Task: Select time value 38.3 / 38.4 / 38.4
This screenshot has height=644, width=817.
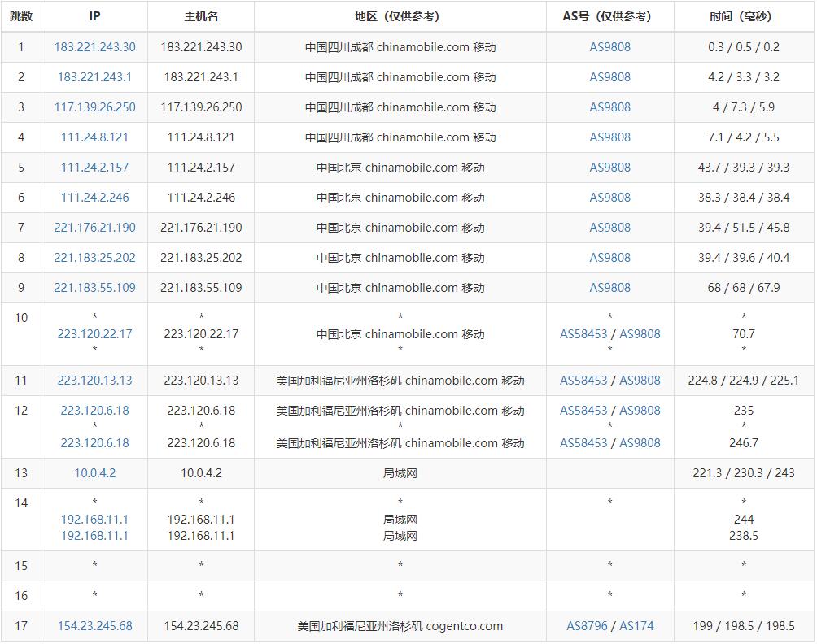Action: coord(744,198)
